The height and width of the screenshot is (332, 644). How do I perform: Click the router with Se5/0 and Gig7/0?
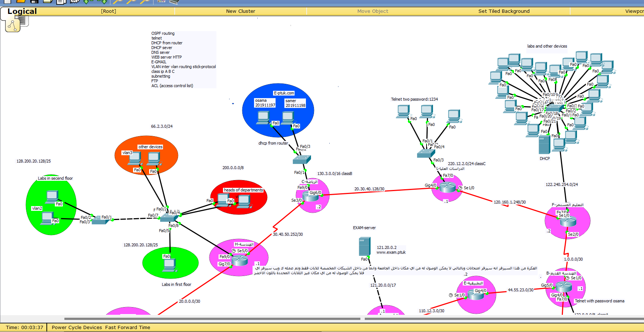click(239, 261)
